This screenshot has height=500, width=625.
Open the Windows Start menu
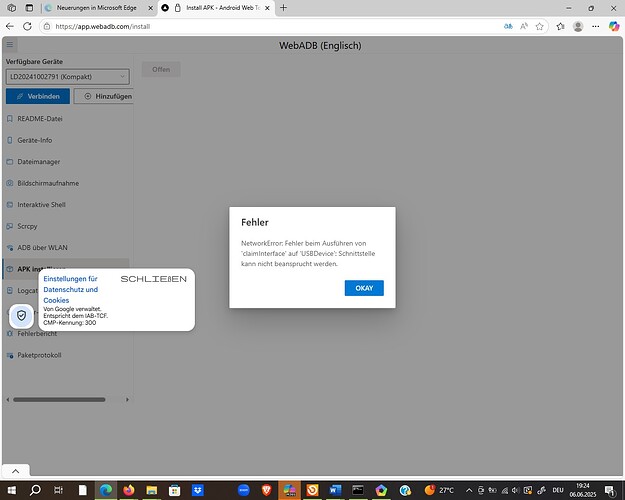pos(11,490)
